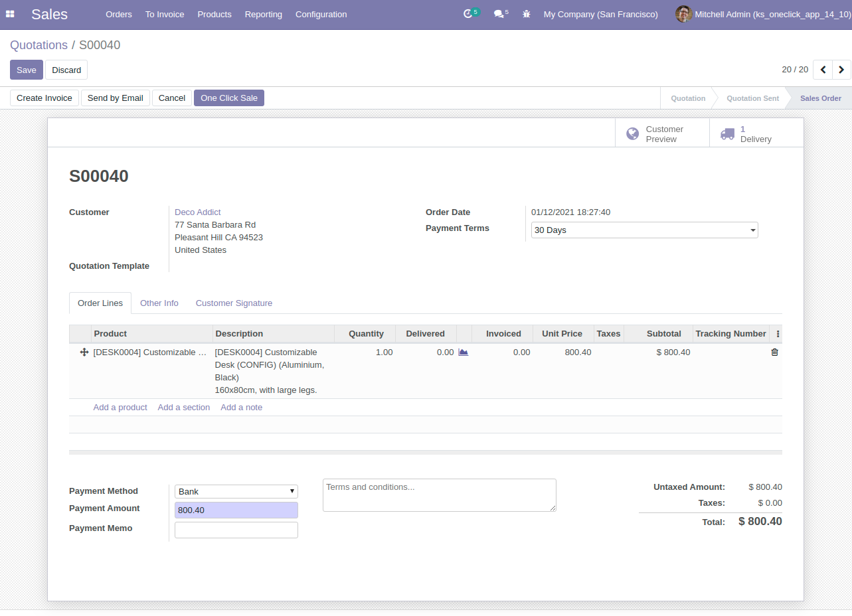Open the activities clock icon
The height and width of the screenshot is (616, 852).
pos(469,14)
